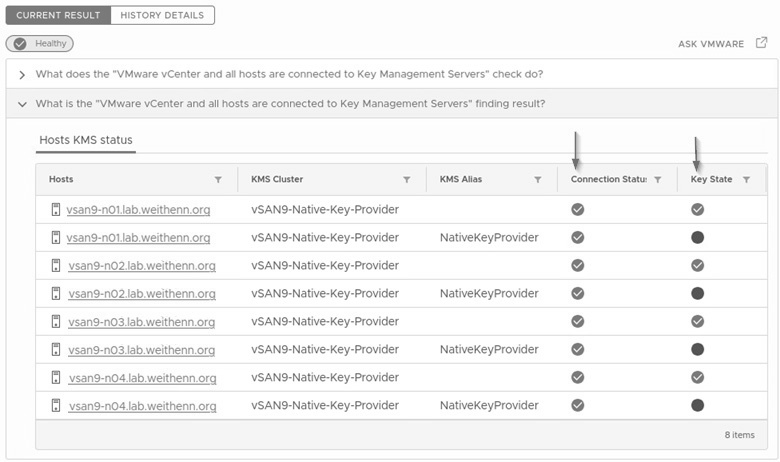Click the '8 items' count in table footer
Screen dimensions: 780x462
739,435
